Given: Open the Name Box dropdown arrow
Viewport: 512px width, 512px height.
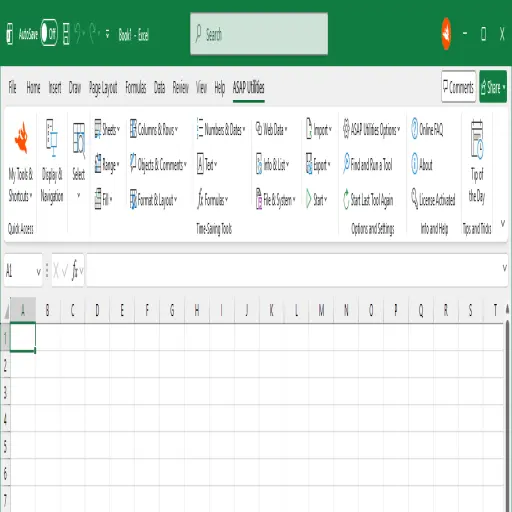Looking at the screenshot, I should pyautogui.click(x=38, y=272).
